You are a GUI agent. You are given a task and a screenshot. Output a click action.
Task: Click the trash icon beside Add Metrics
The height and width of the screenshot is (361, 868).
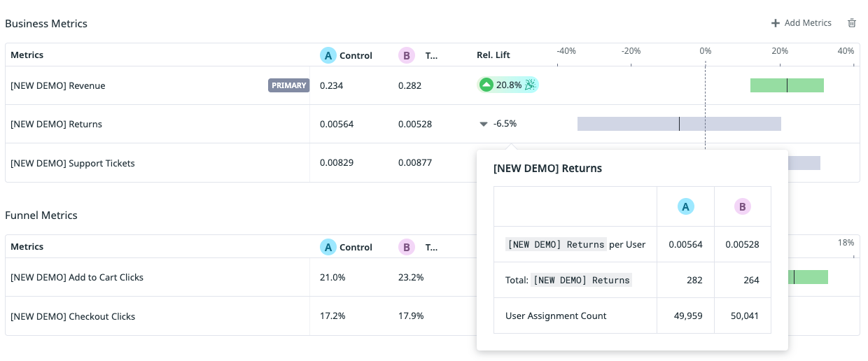[852, 23]
